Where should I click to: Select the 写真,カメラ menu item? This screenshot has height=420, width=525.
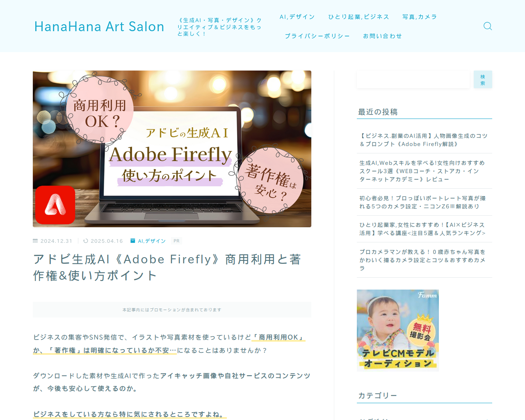(420, 17)
